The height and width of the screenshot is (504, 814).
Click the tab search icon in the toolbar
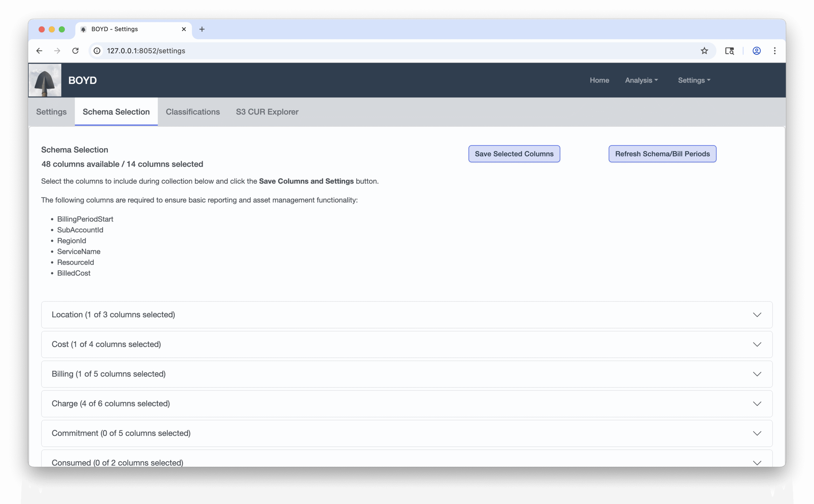pos(729,51)
